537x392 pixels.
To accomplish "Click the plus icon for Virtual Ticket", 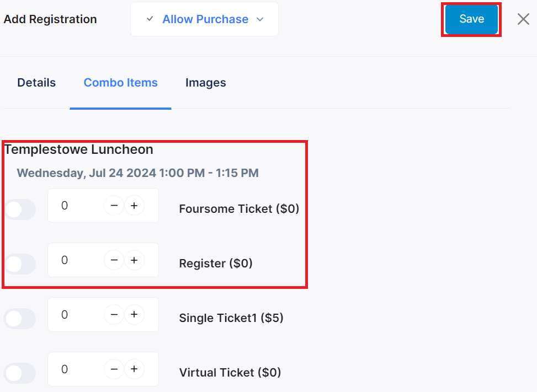I will click(x=134, y=369).
